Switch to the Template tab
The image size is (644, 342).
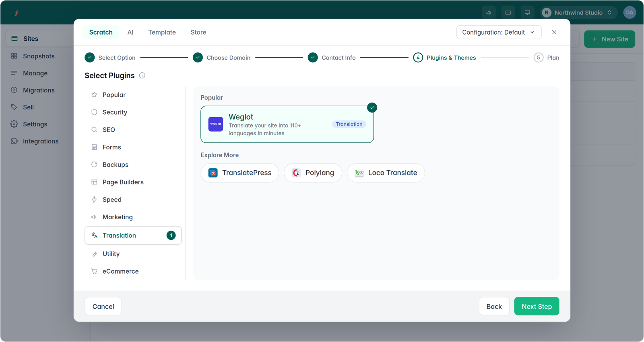point(162,32)
